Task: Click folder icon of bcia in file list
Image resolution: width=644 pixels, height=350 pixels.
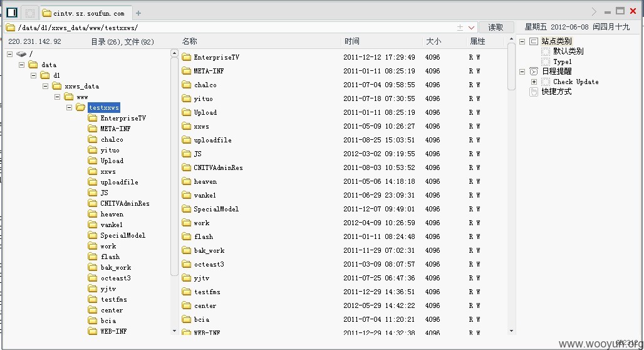Action: click(x=187, y=319)
